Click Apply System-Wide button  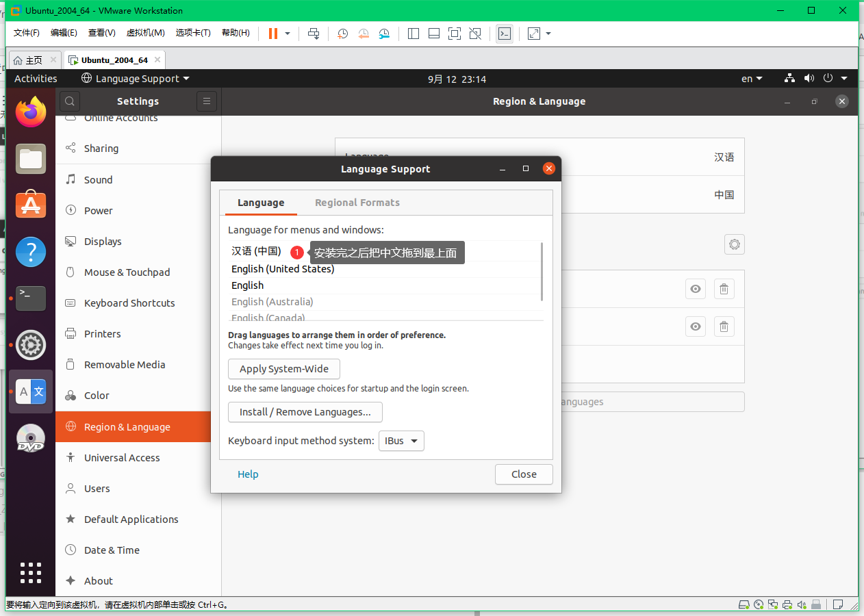click(284, 369)
